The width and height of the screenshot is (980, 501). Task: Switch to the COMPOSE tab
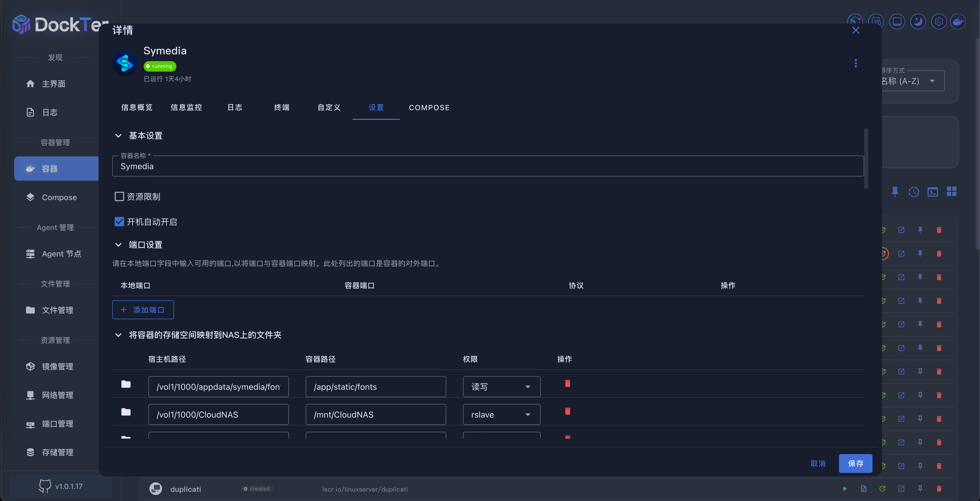[429, 108]
